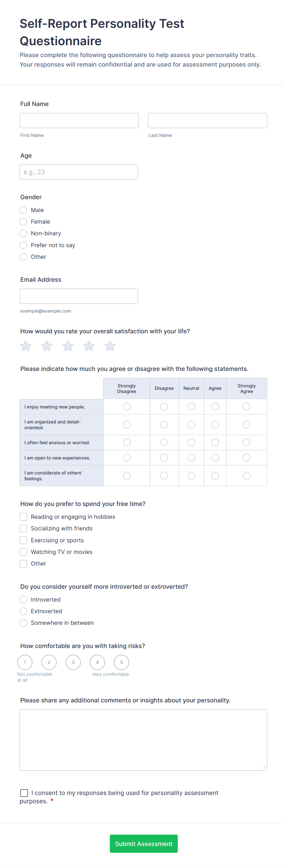
Task: Select Neutral for often feeling anxious
Action: click(191, 442)
